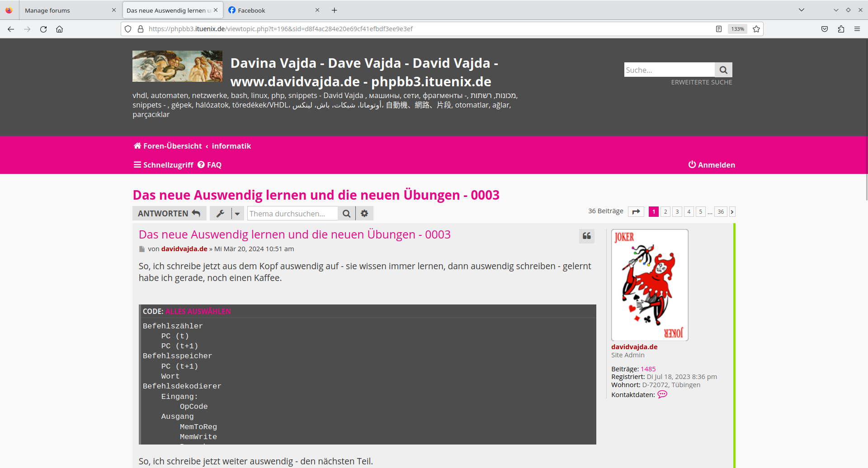Image resolution: width=868 pixels, height=468 pixels.
Task: Toggle reader view in the address bar
Action: (719, 28)
